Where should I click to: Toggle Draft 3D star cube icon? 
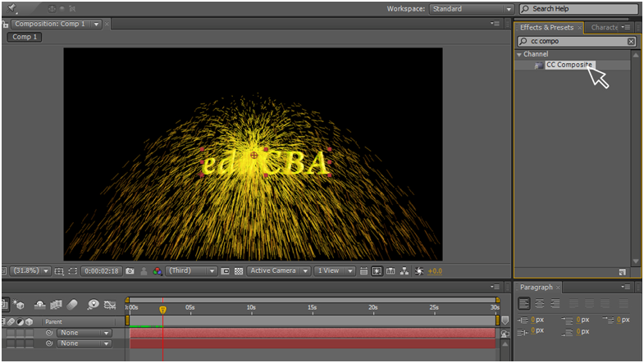click(19, 304)
